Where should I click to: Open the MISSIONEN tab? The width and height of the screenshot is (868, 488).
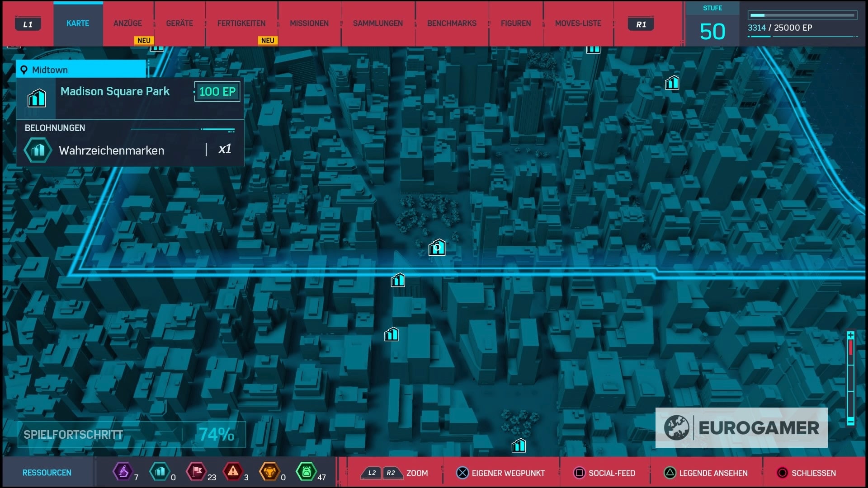[309, 23]
